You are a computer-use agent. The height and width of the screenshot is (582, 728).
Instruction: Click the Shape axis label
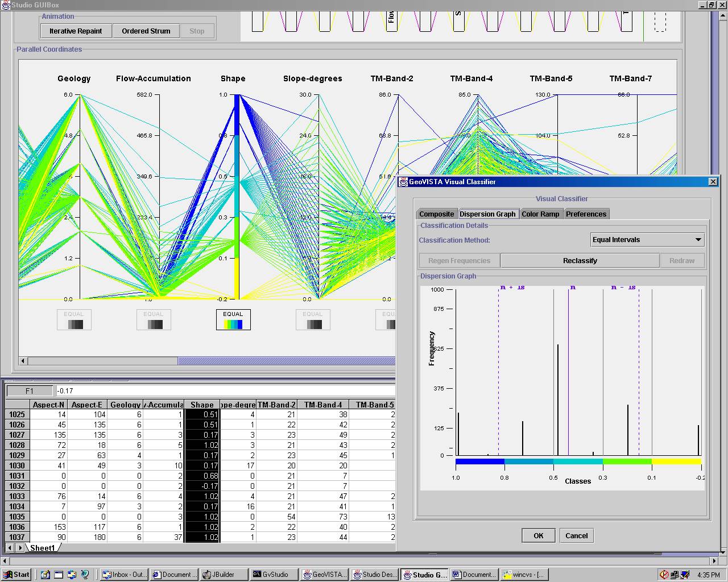tap(233, 78)
